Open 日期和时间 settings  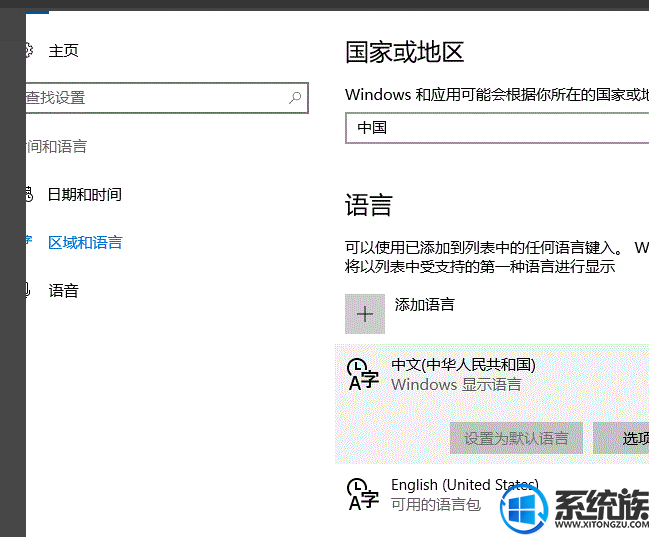click(84, 195)
